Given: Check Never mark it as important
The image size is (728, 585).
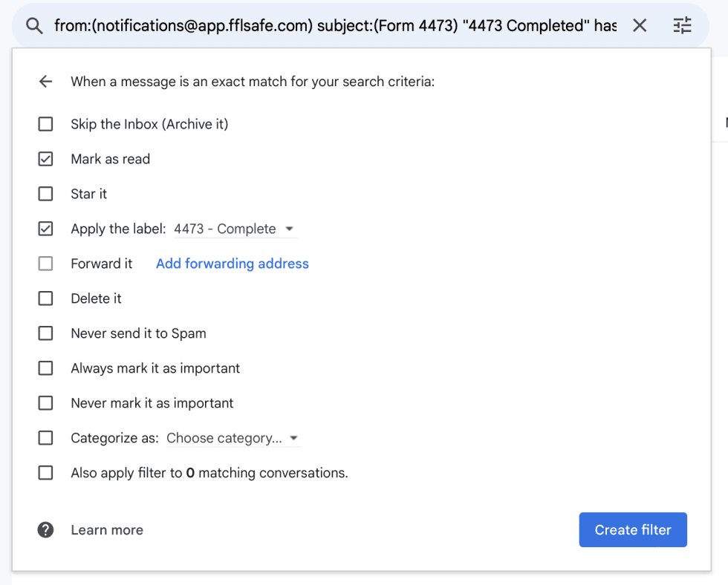Looking at the screenshot, I should 46,403.
